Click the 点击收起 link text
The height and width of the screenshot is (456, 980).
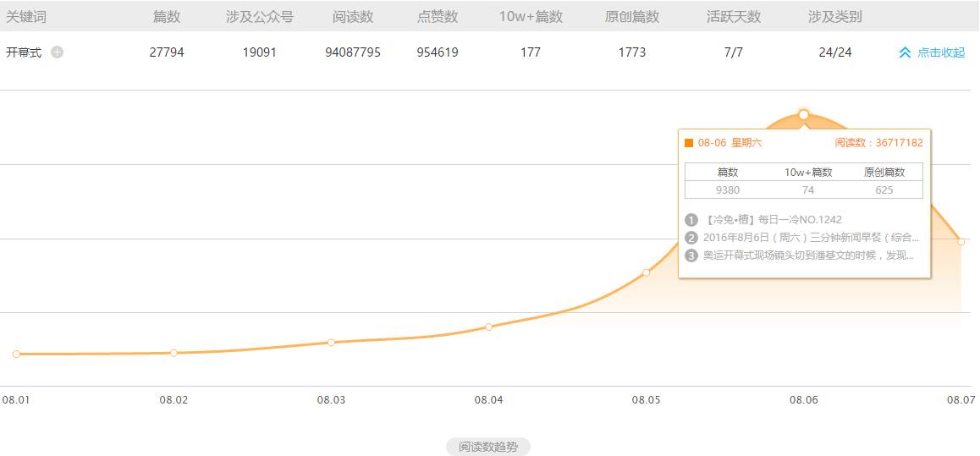(940, 52)
